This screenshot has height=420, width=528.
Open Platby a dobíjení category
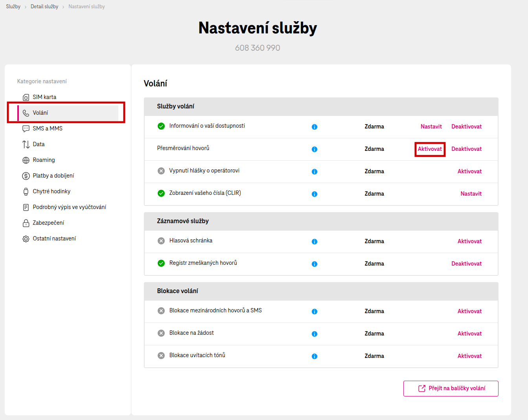pos(53,176)
